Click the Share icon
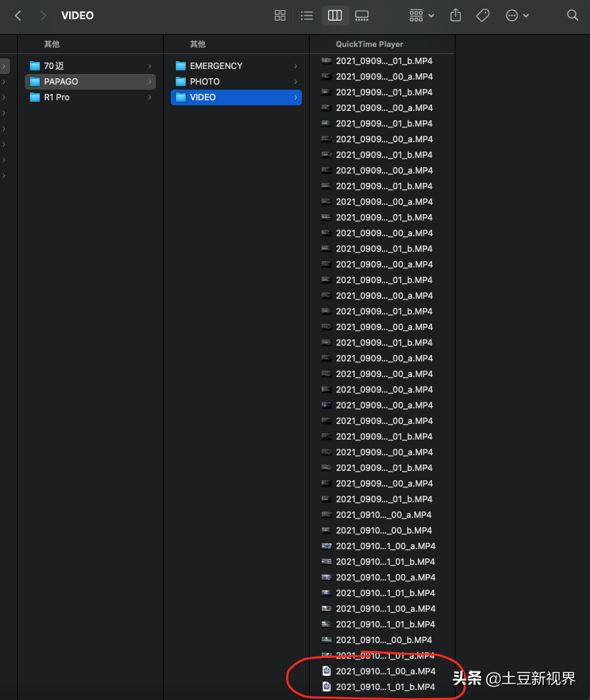Viewport: 590px width, 700px height. coord(456,16)
